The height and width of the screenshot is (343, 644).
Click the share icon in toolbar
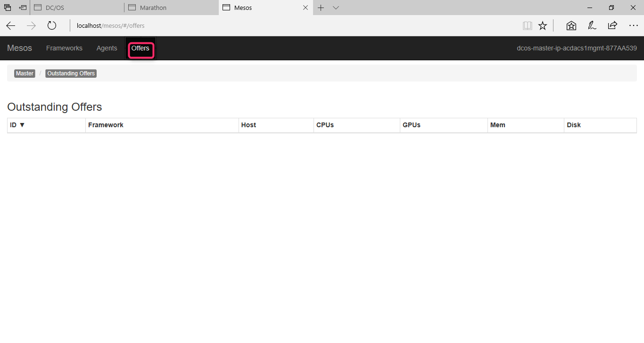[612, 26]
